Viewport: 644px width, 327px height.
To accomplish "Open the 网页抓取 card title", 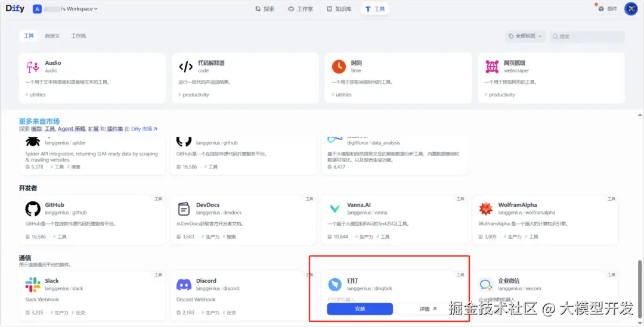I will coord(515,63).
